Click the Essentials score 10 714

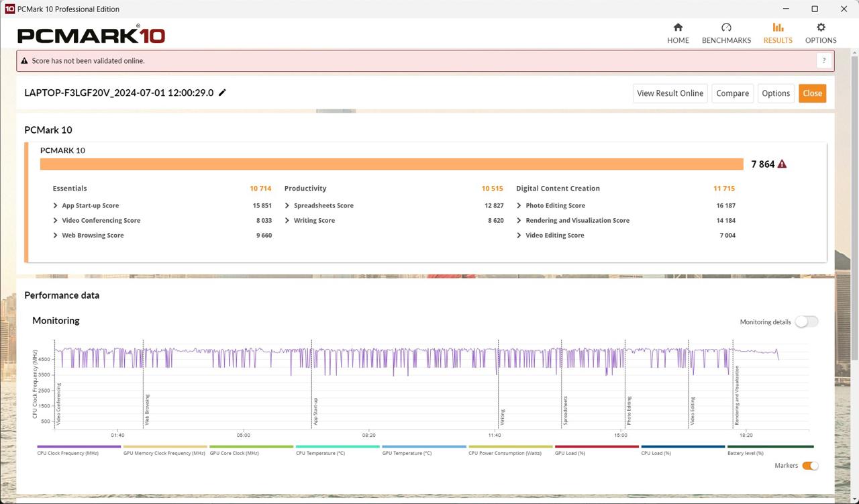coord(260,189)
